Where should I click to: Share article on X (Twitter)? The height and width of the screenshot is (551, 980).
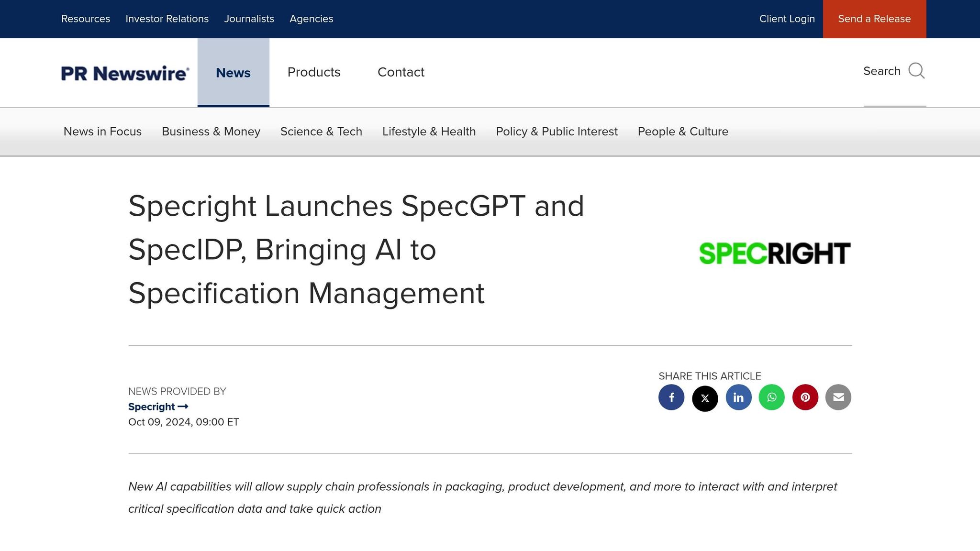(x=705, y=398)
